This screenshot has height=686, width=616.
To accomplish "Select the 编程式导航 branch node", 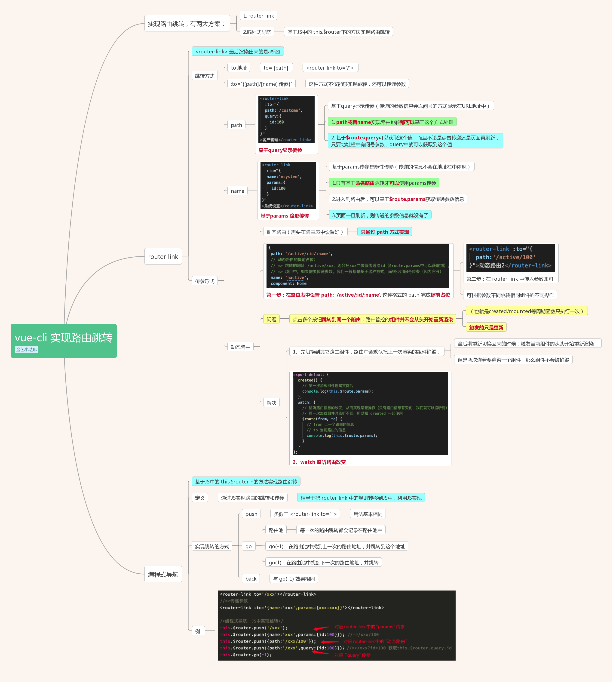I will pos(163,574).
